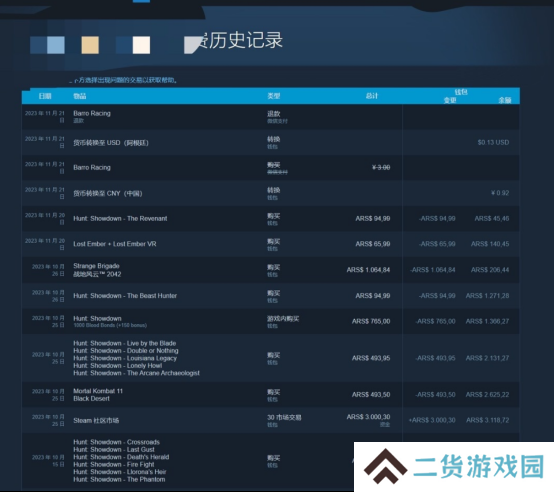The image size is (554, 492).
Task: Click the 30 市场交易 type label
Action: click(284, 417)
